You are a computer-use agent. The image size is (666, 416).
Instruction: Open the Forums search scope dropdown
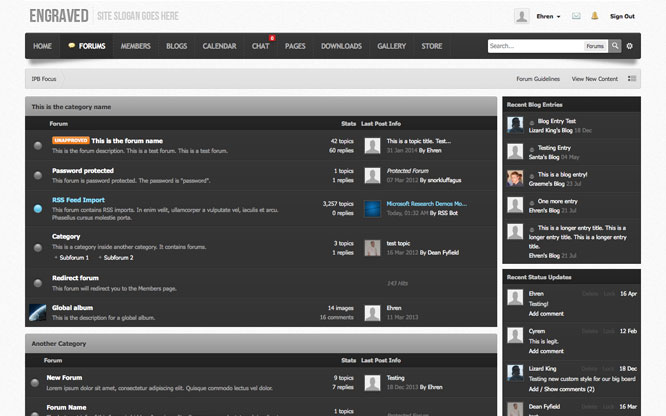click(595, 46)
